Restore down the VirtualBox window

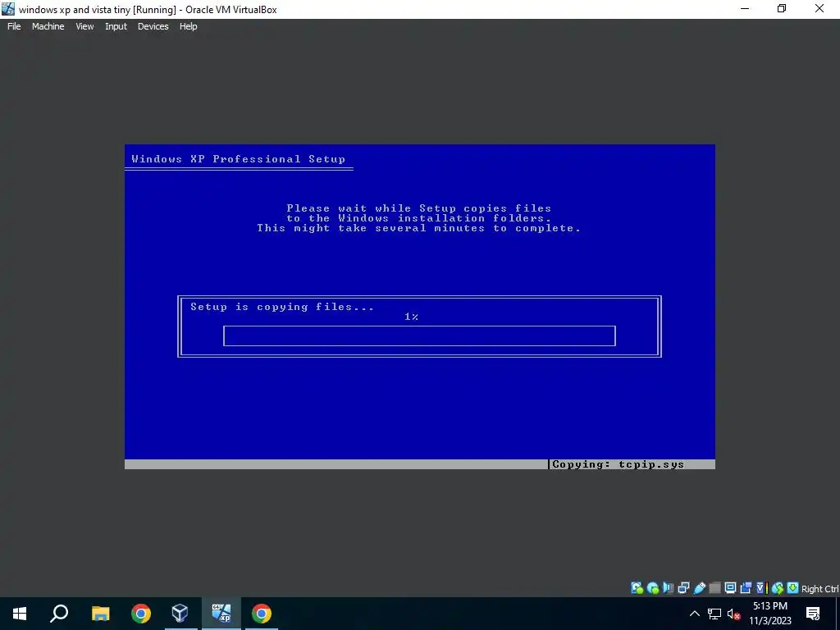click(782, 8)
